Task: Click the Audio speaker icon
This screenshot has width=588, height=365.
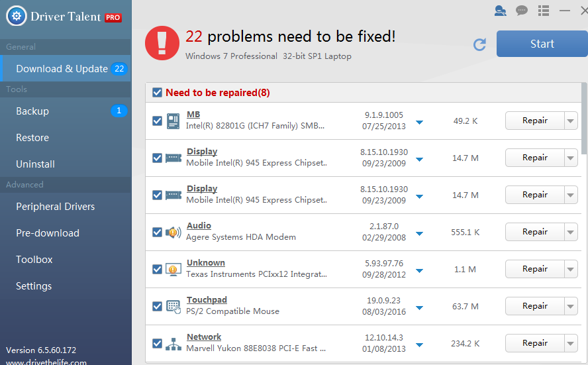Action: [x=173, y=233]
